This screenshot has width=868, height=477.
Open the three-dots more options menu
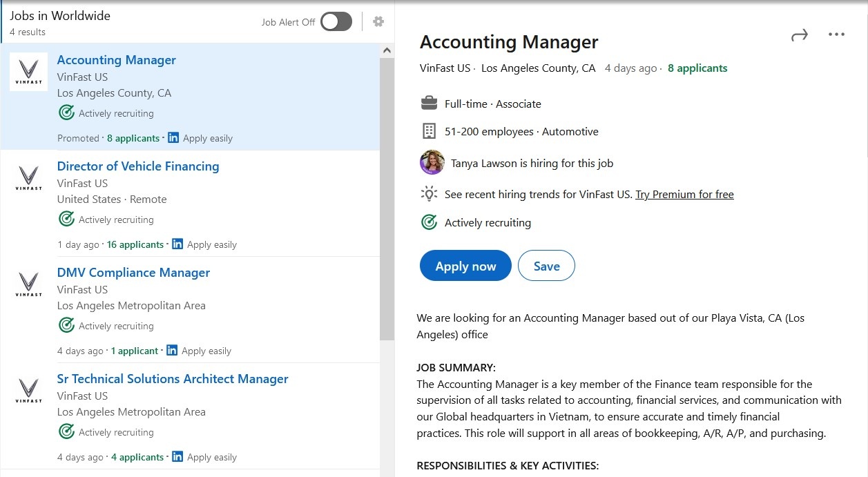tap(836, 35)
